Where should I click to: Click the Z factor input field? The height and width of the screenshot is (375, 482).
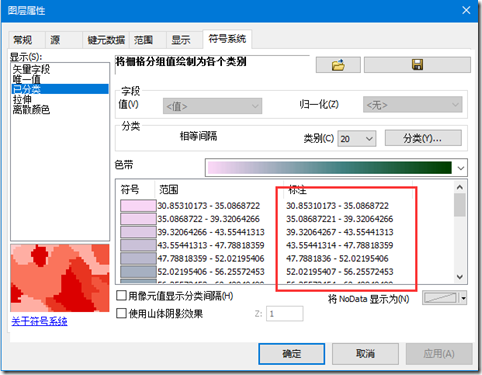coord(285,314)
